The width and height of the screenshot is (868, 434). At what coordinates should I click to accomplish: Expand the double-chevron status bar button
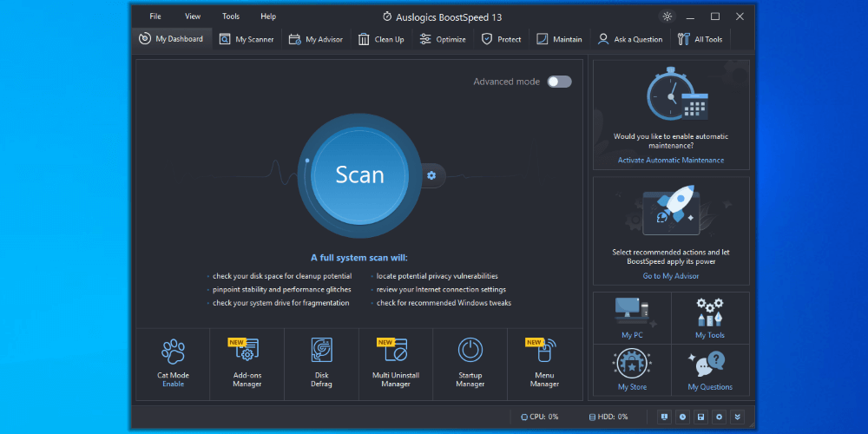737,417
